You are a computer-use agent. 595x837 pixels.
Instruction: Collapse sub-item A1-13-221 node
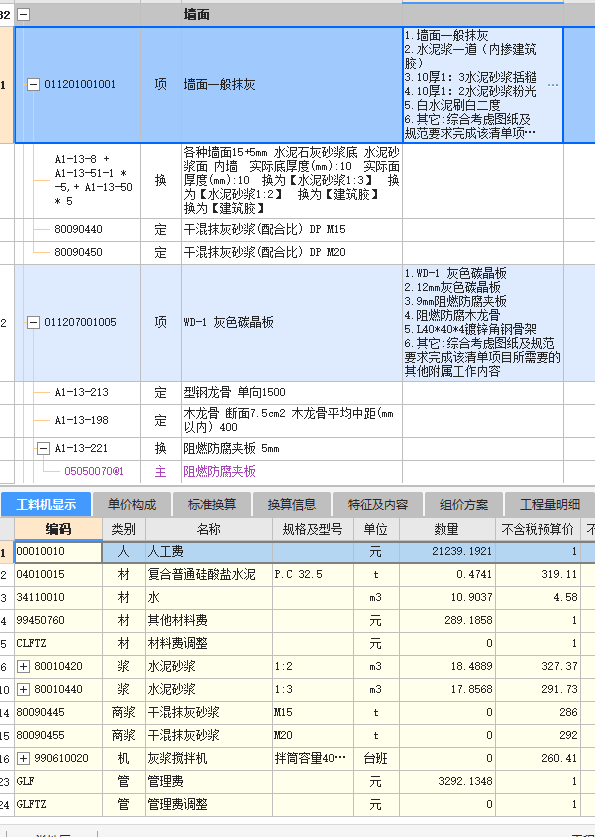coord(43,448)
